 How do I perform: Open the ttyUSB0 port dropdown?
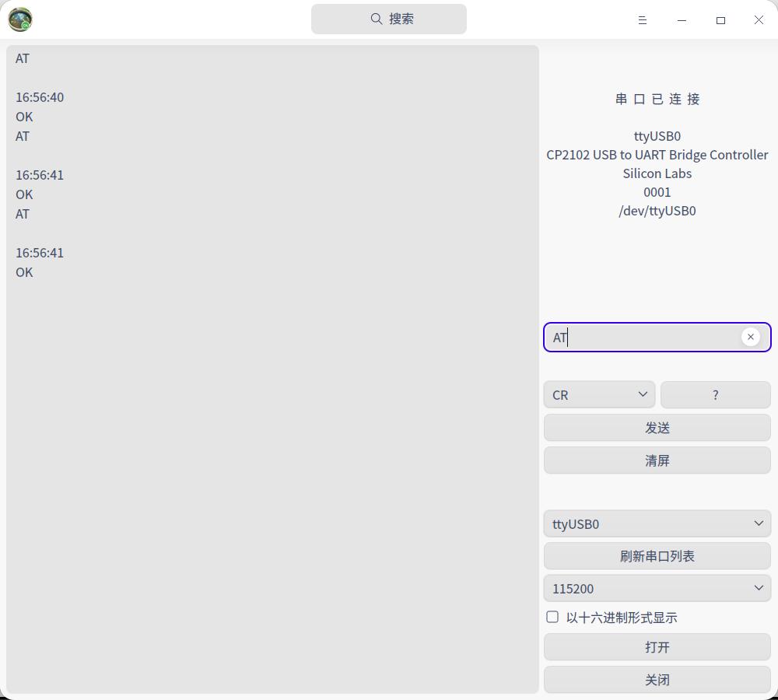point(657,524)
